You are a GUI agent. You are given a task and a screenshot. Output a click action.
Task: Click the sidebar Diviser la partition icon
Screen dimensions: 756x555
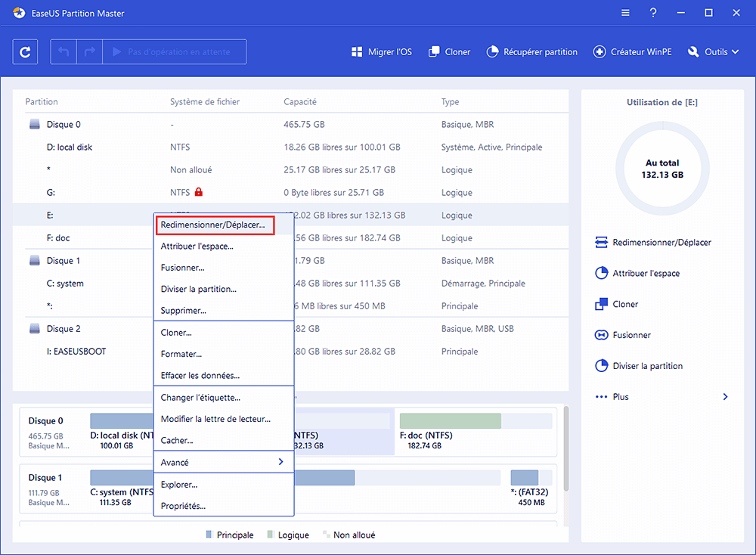(x=601, y=365)
